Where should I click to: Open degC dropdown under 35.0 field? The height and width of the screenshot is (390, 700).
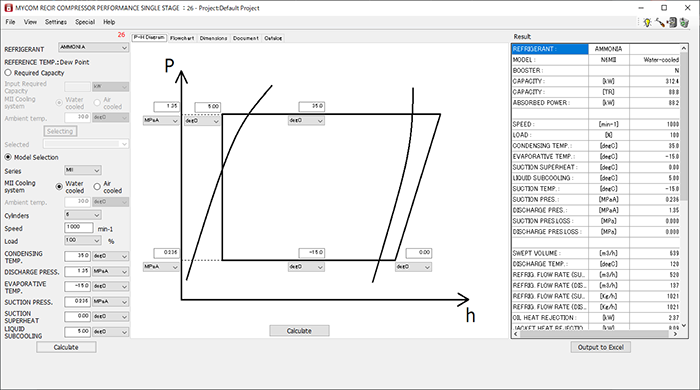306,120
